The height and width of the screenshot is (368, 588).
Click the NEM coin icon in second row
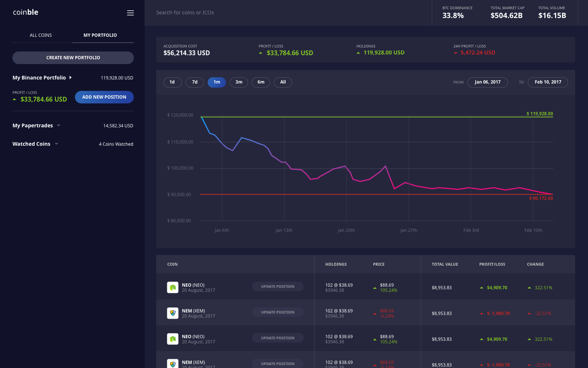(x=173, y=313)
